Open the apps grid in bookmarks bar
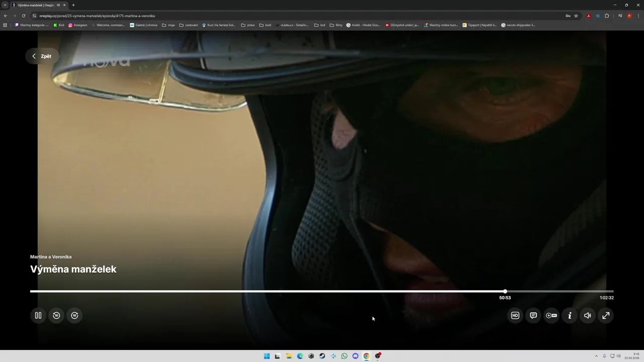 pos(6,25)
